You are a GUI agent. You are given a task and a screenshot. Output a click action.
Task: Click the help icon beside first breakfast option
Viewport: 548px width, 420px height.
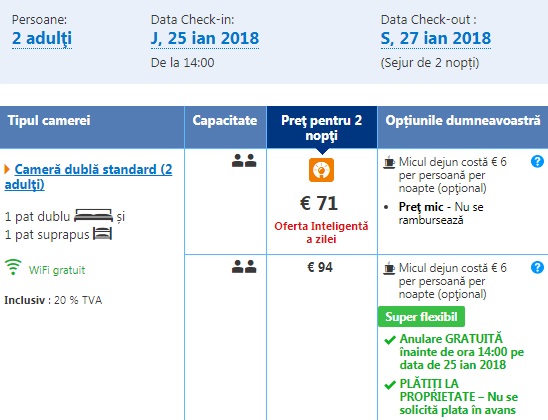(x=537, y=161)
